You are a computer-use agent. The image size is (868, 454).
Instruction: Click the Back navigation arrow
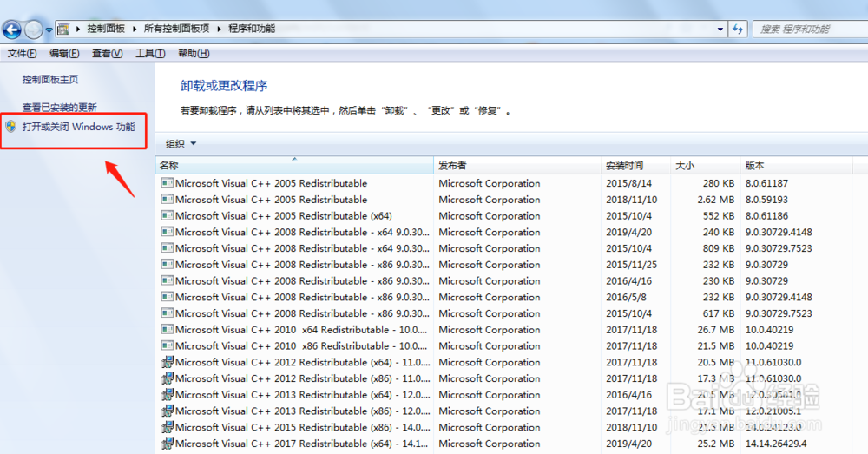(11, 30)
